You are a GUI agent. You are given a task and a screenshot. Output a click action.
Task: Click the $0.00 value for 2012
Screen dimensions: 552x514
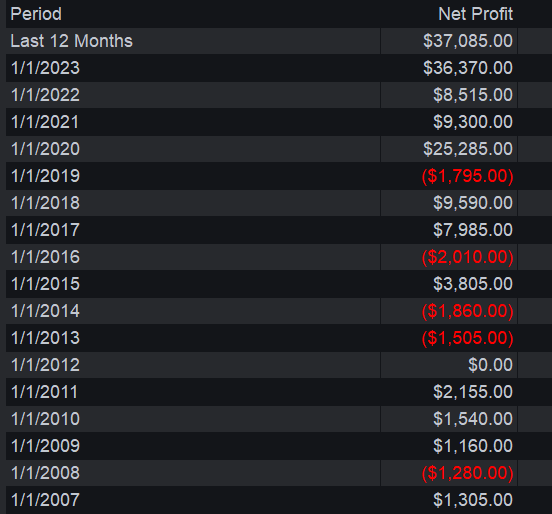tap(490, 365)
